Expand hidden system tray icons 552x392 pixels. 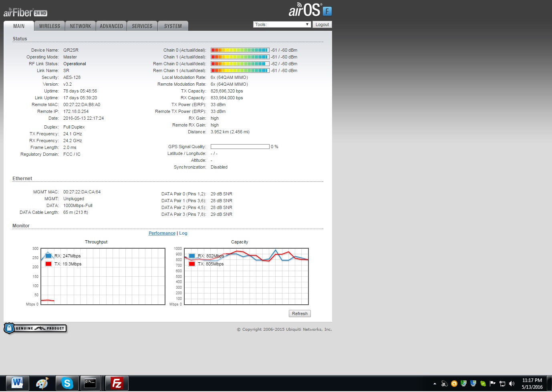click(x=435, y=384)
